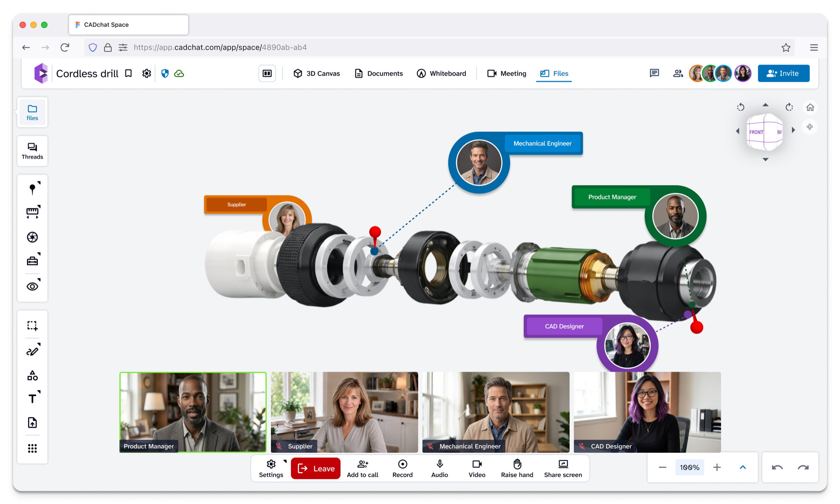Toggle the split view layout button
The image size is (840, 504).
click(x=267, y=73)
